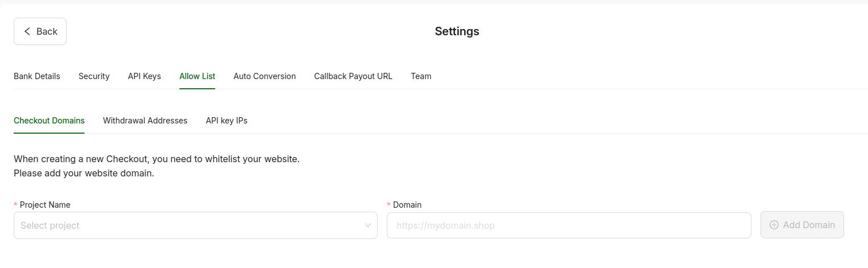Click the Settings page heading

(x=457, y=31)
